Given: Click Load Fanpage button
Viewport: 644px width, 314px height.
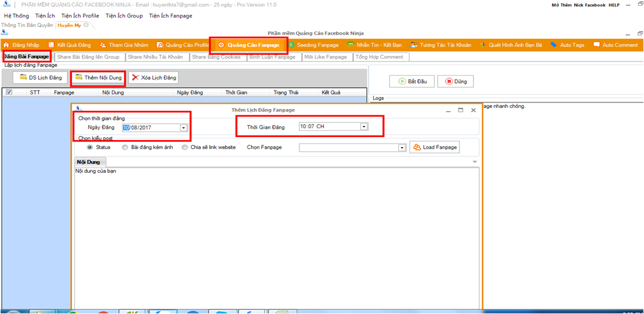Looking at the screenshot, I should click(435, 148).
